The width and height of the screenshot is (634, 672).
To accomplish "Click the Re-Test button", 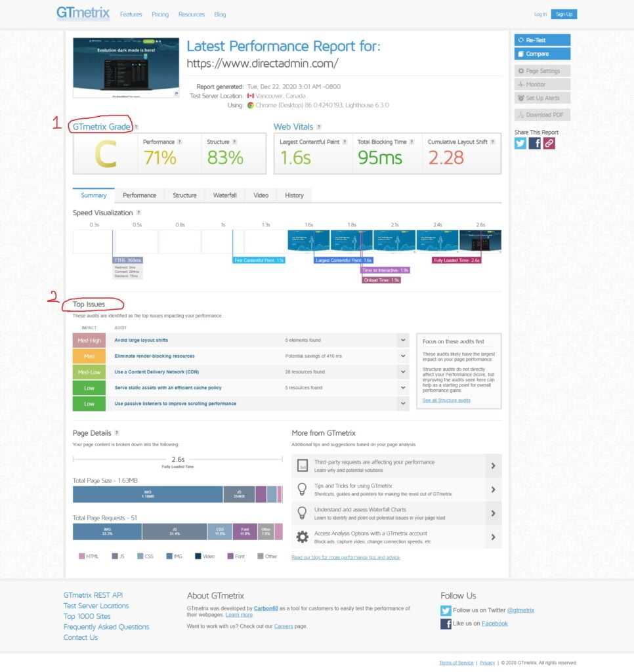I will pos(542,40).
